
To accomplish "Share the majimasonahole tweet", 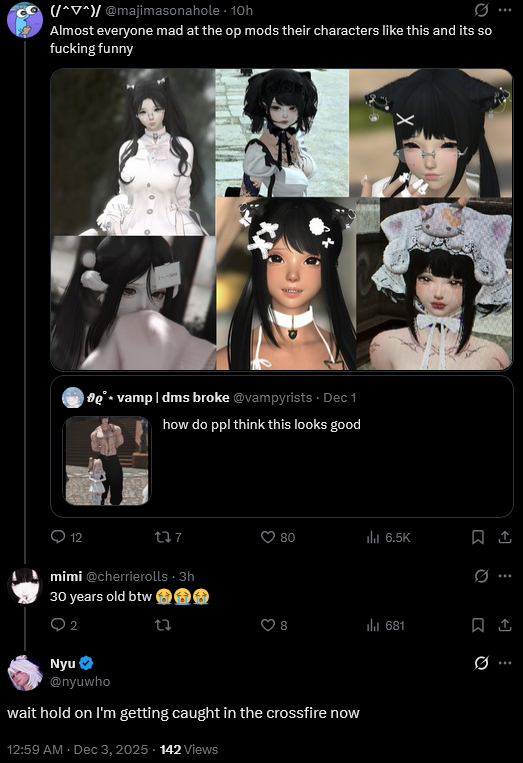I will 505,537.
